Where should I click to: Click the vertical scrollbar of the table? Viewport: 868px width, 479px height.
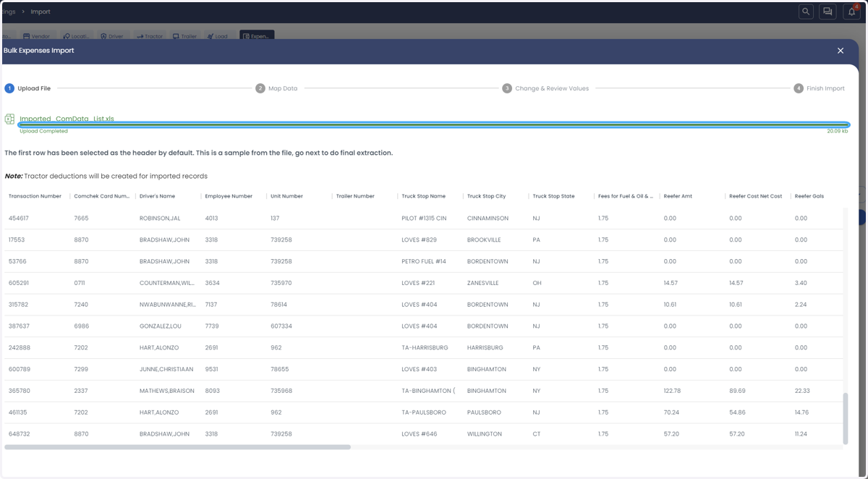[846, 418]
